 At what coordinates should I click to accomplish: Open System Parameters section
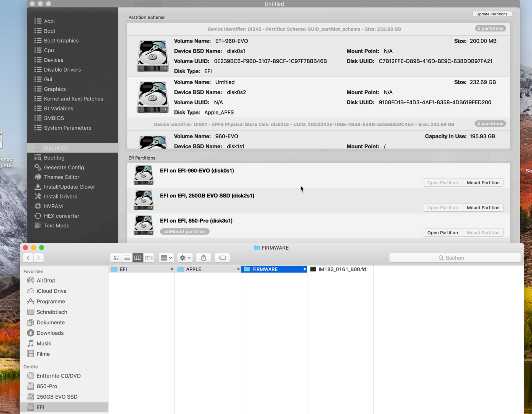coord(67,128)
